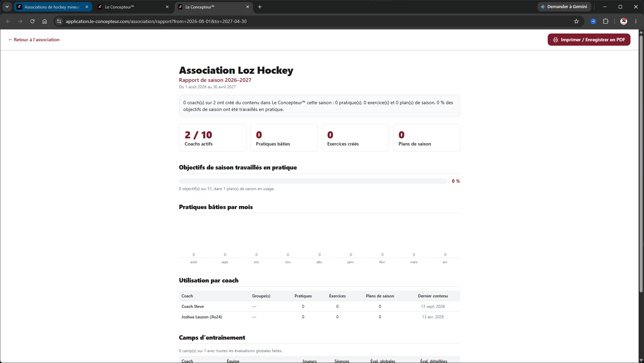
Task: Click the browser back arrow icon
Action: click(x=8, y=21)
